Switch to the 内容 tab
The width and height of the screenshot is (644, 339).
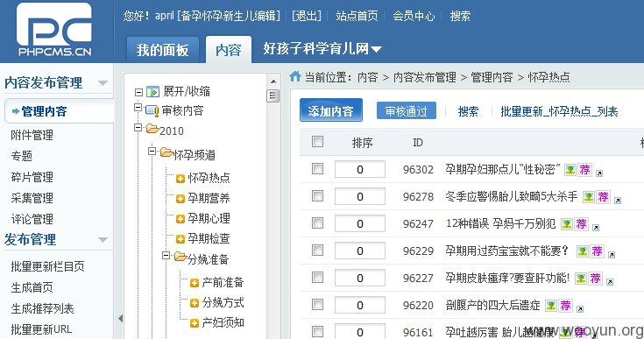[229, 50]
